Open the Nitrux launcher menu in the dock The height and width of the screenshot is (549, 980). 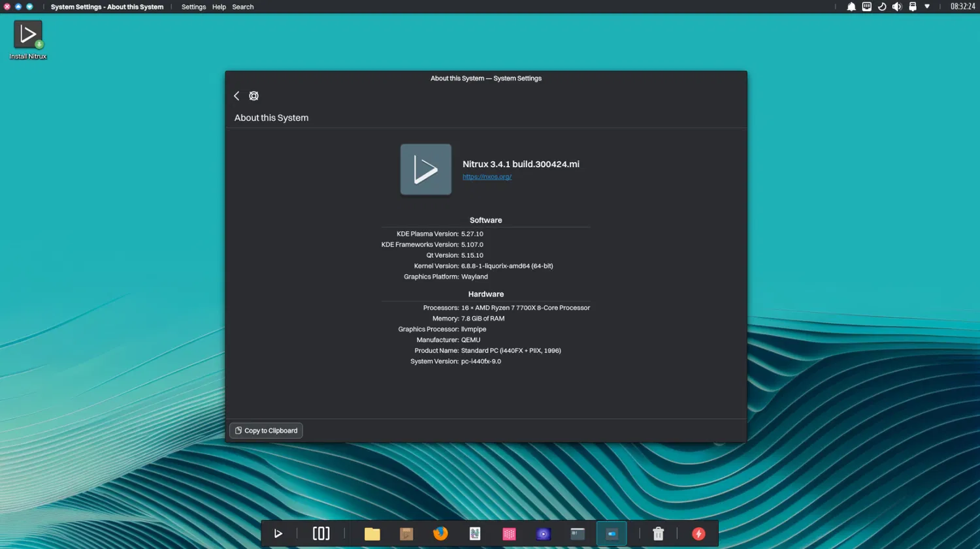tap(278, 534)
